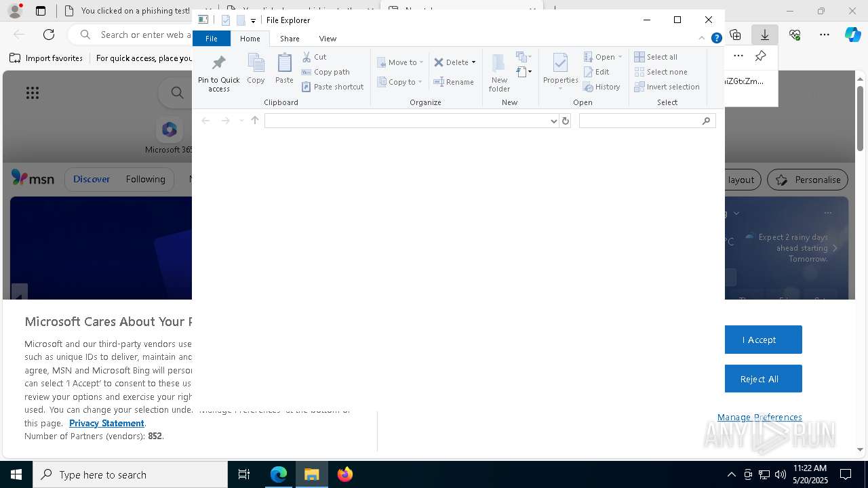
Task: Click Paste shortcut in the ribbon
Action: 333,87
